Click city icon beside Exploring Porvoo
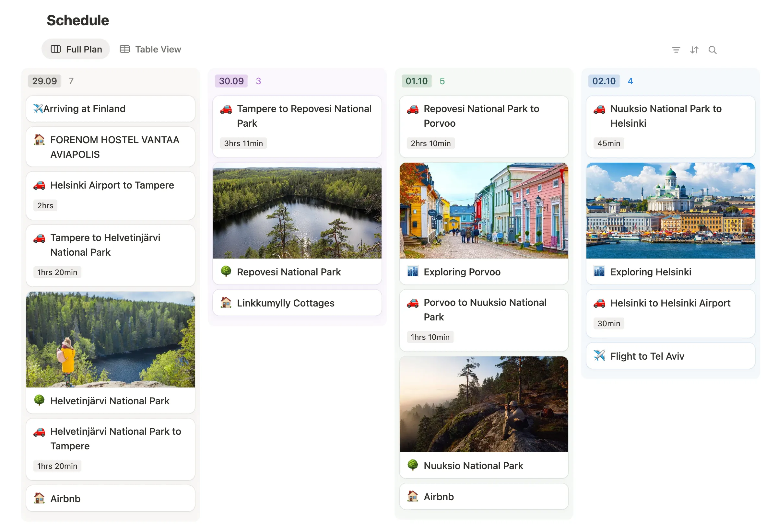 coord(412,272)
